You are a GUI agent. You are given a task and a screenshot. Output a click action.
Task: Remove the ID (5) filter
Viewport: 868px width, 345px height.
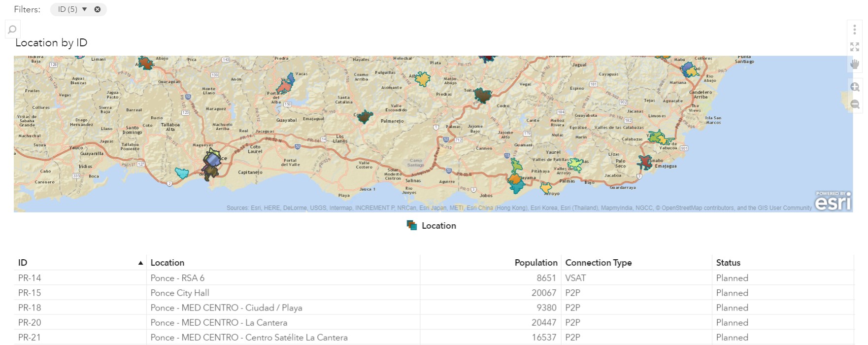pyautogui.click(x=98, y=9)
